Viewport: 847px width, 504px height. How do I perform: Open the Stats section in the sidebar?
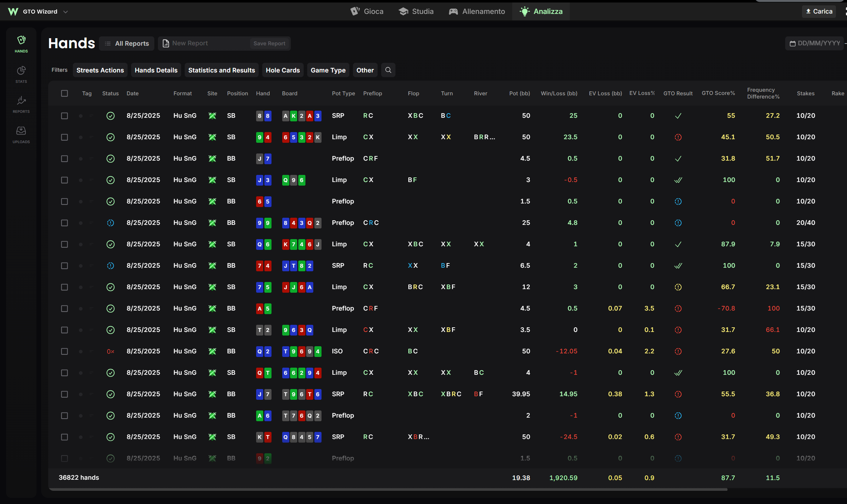pos(21,74)
